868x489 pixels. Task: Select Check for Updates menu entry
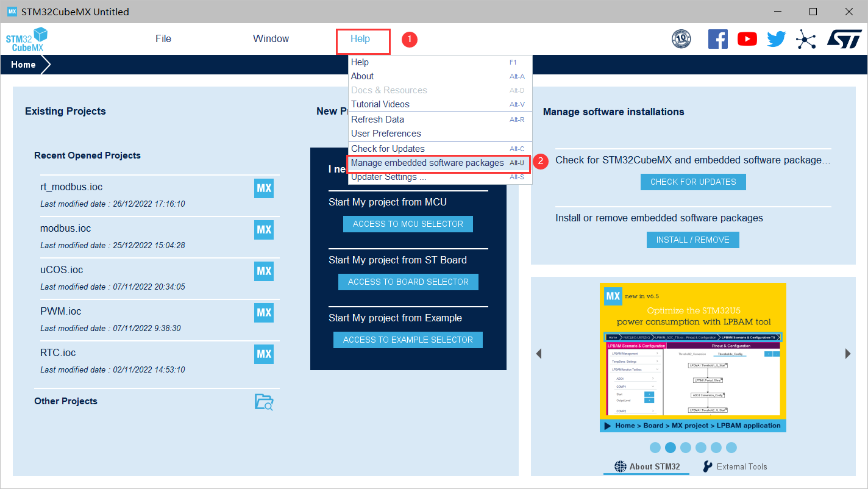pos(440,149)
